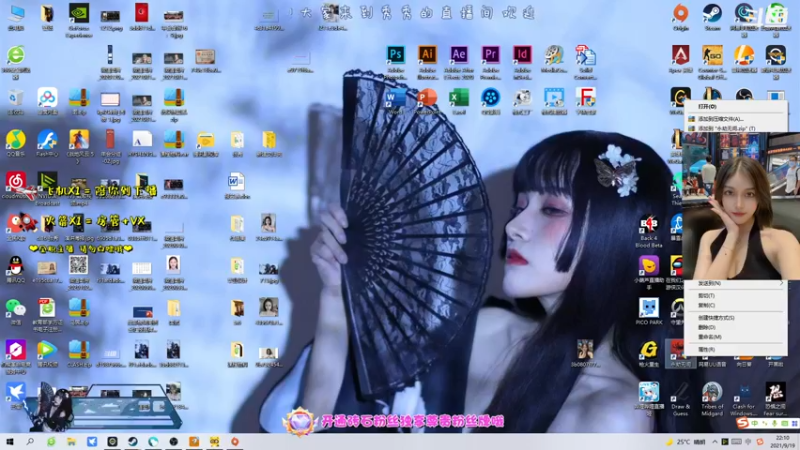This screenshot has width=800, height=450.
Task: Launch the Draw & Guess shortcut
Action: click(681, 393)
